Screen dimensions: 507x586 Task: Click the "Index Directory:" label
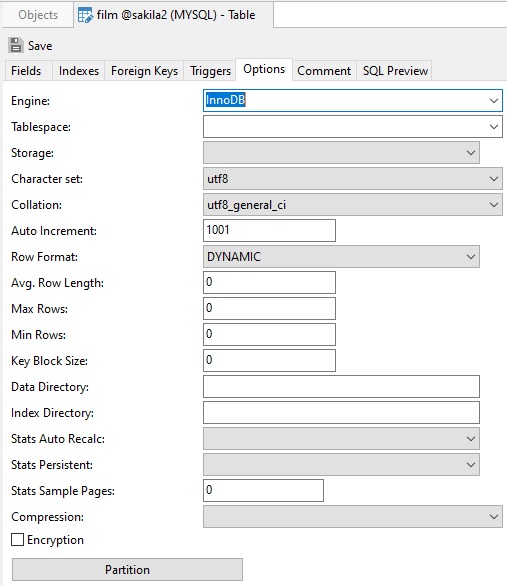(x=52, y=413)
